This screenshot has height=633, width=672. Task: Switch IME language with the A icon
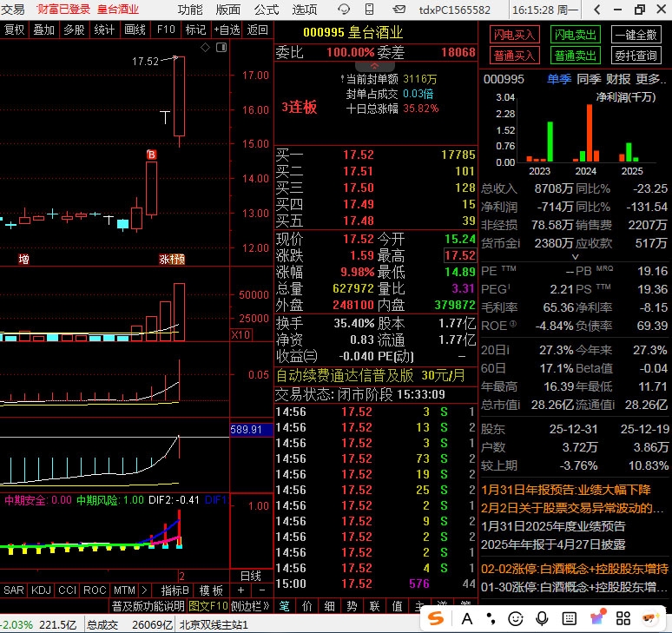[467, 618]
